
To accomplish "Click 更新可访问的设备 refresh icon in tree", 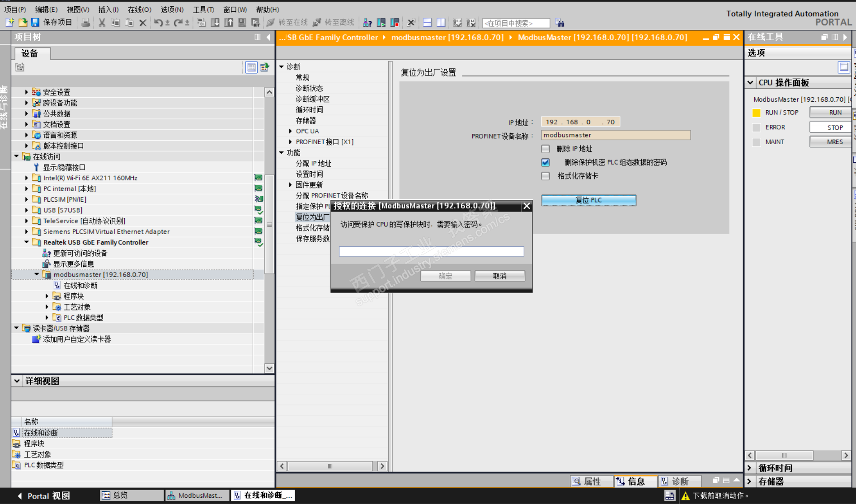I will (x=46, y=253).
